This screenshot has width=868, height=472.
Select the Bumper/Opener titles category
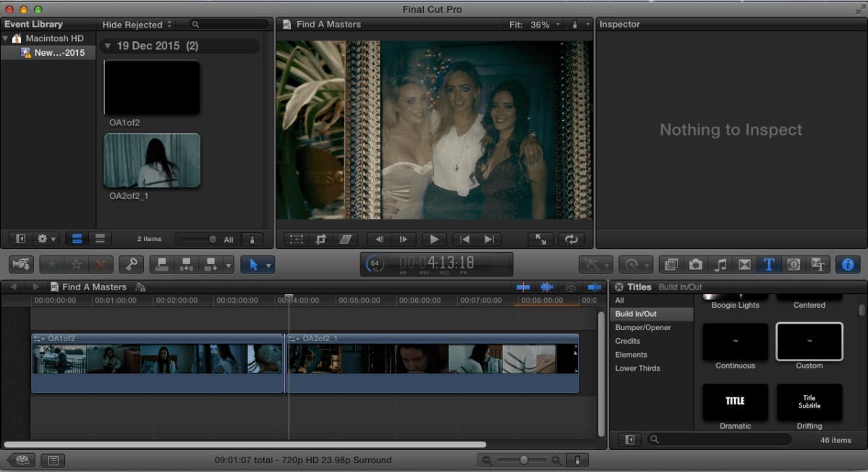[x=643, y=328]
